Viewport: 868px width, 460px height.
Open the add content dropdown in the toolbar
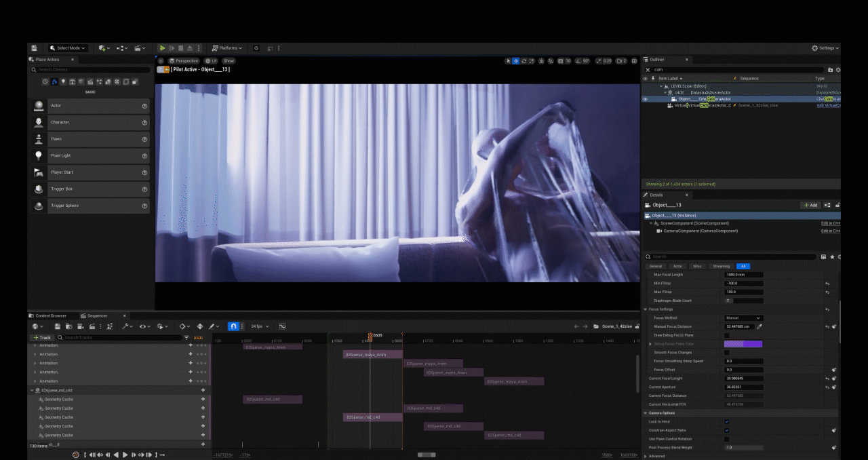click(x=104, y=48)
